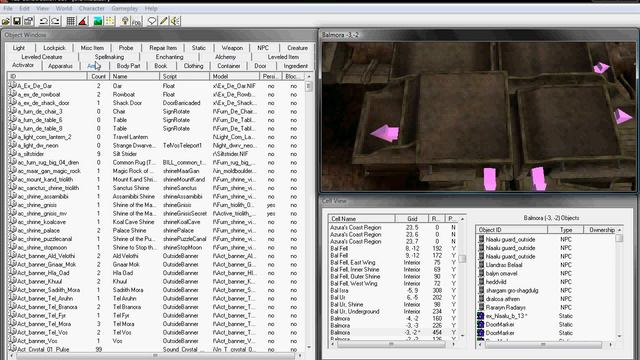Select Bal Isra cell row
The image size is (640, 360).
tap(394, 291)
